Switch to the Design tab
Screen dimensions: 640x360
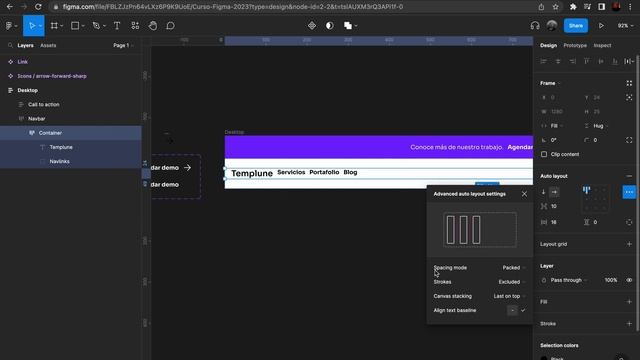coord(548,45)
